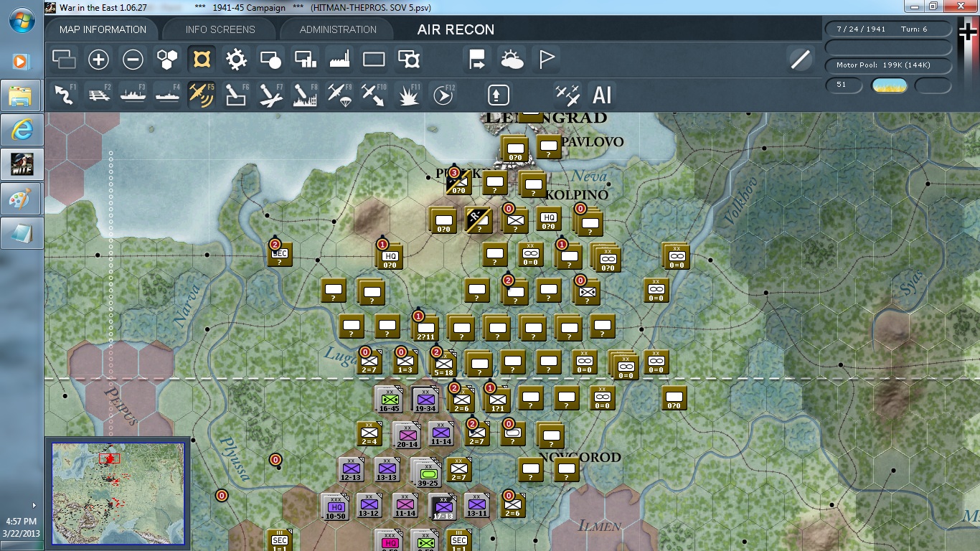Click the overlapping windows toolbar icon
Screen dimensions: 980x551
(x=65, y=60)
